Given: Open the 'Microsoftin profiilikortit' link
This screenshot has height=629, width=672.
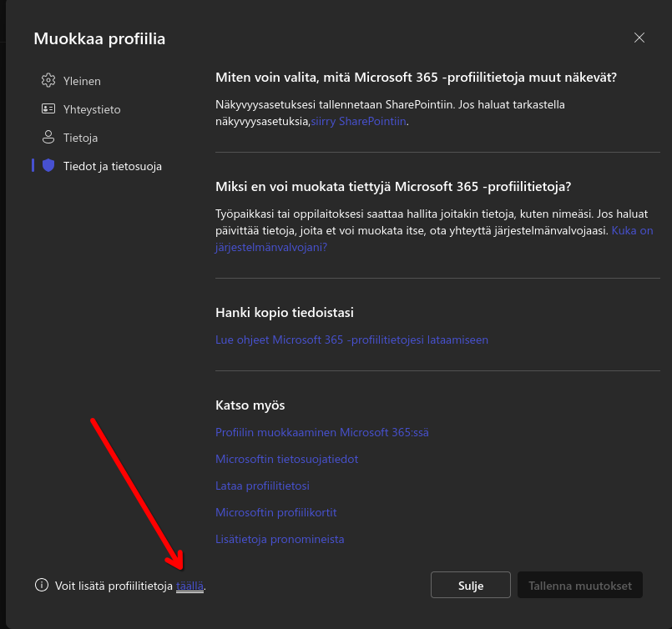Looking at the screenshot, I should pyautogui.click(x=275, y=513).
